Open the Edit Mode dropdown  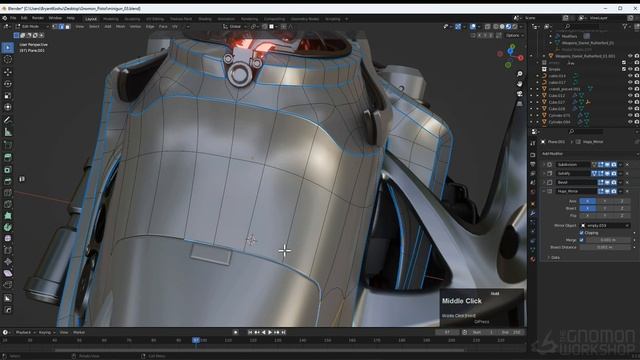(32, 27)
